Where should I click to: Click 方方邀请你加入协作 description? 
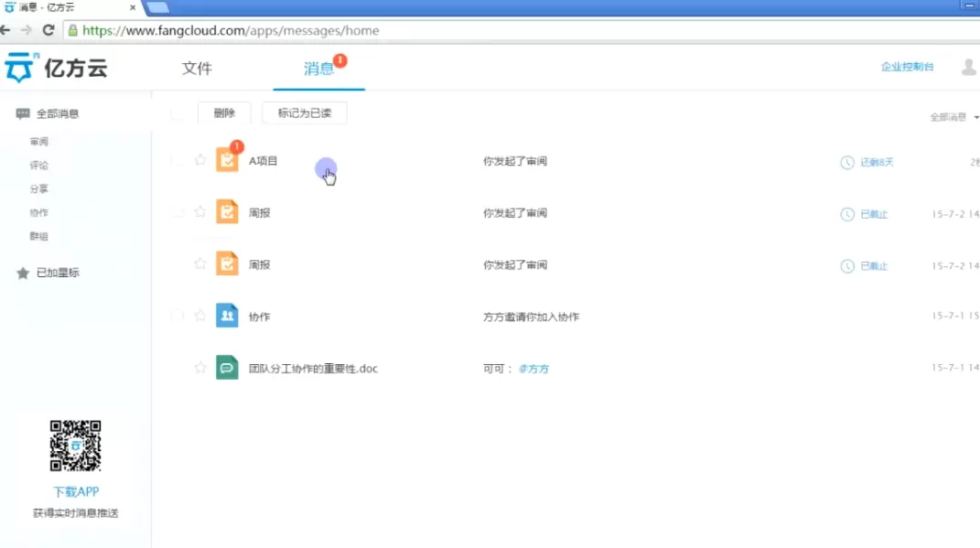click(x=532, y=317)
